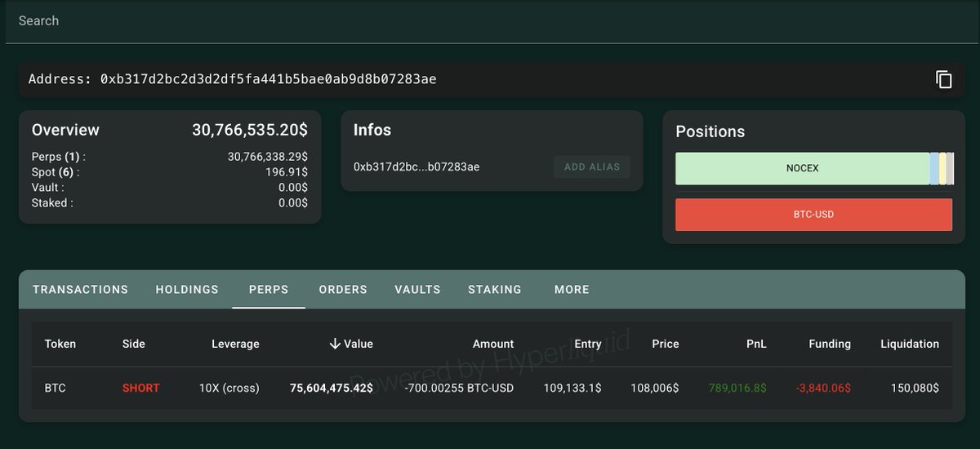The image size is (980, 449).
Task: Sort by the Value column header
Action: point(351,344)
